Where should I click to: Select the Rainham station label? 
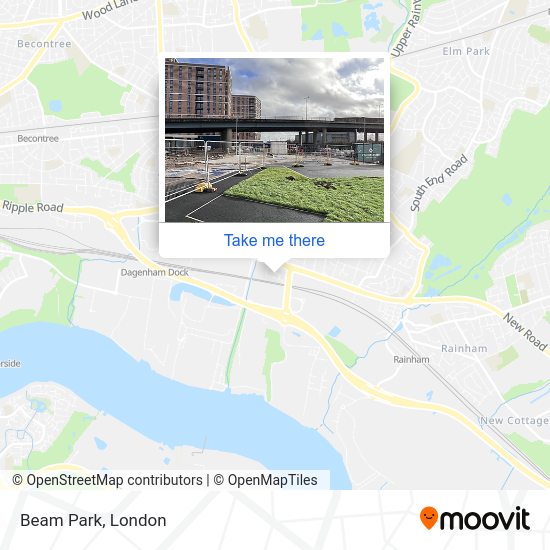411,360
